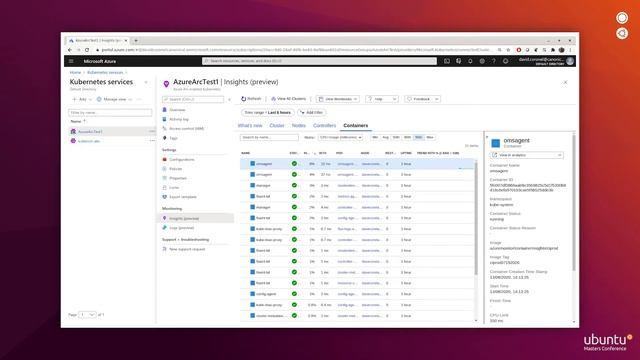Open the feedback smiley icon in header

coord(505,61)
